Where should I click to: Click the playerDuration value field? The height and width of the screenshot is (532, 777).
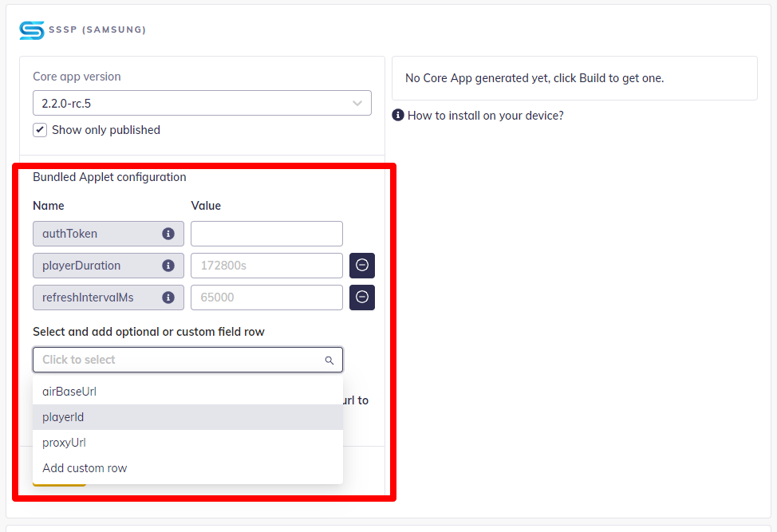[266, 266]
